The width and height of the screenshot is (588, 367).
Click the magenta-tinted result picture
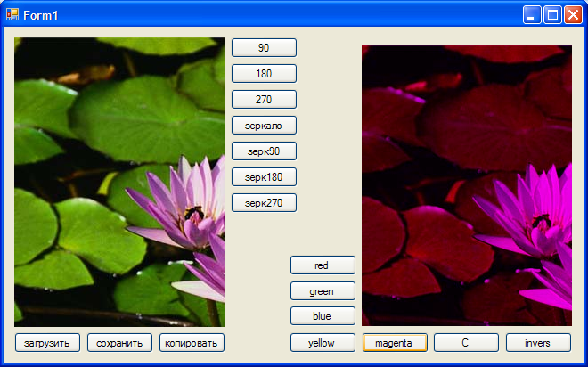(467, 185)
